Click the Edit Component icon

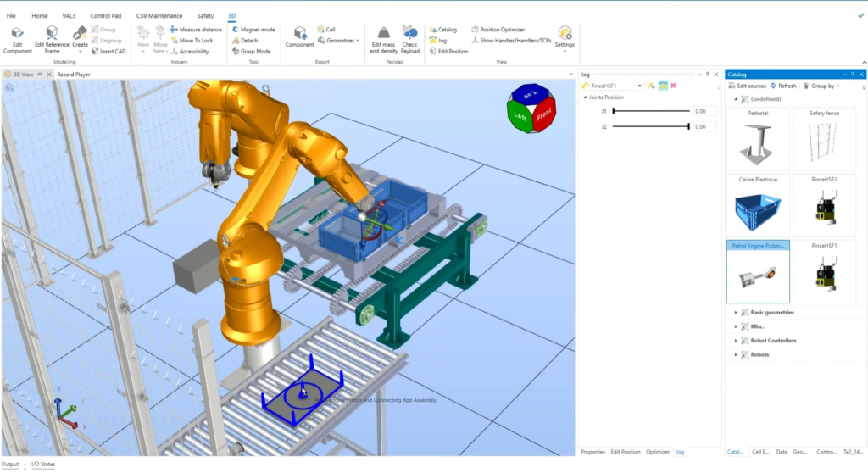17,34
